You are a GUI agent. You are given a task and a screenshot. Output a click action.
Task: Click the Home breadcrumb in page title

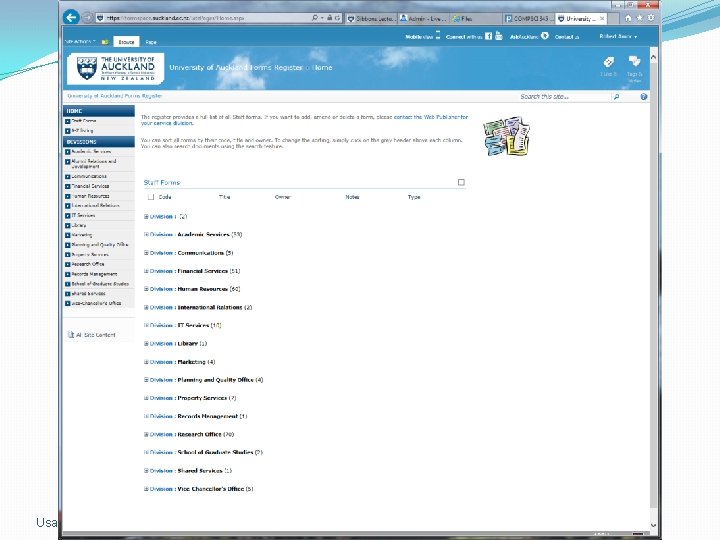point(322,68)
